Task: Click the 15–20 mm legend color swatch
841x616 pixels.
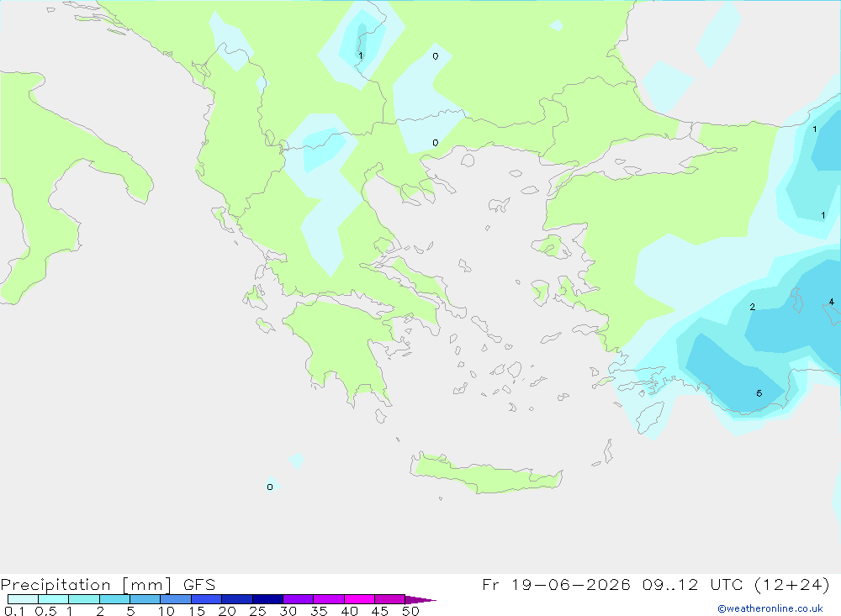Action: coord(207,599)
